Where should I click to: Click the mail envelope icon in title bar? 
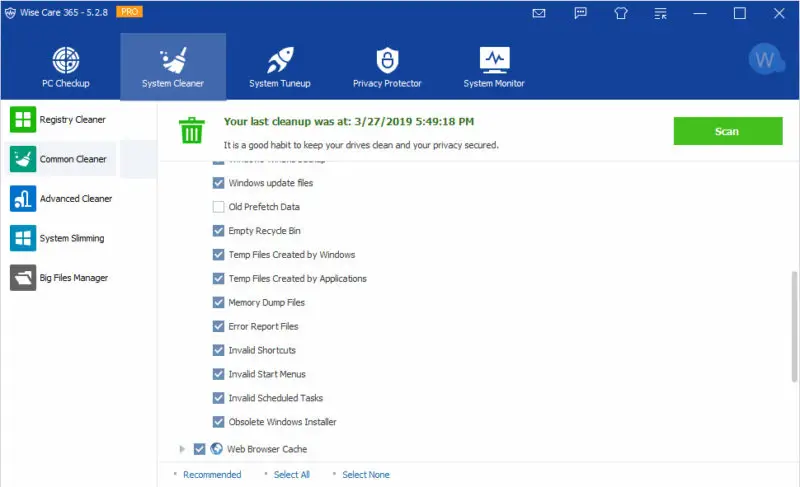click(539, 13)
